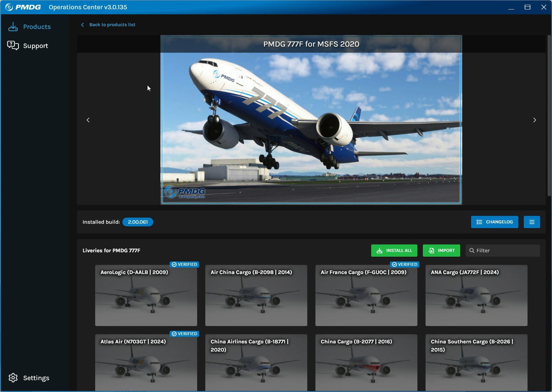The height and width of the screenshot is (392, 552).
Task: Click the magnifier icon in Filter box
Action: (472, 251)
